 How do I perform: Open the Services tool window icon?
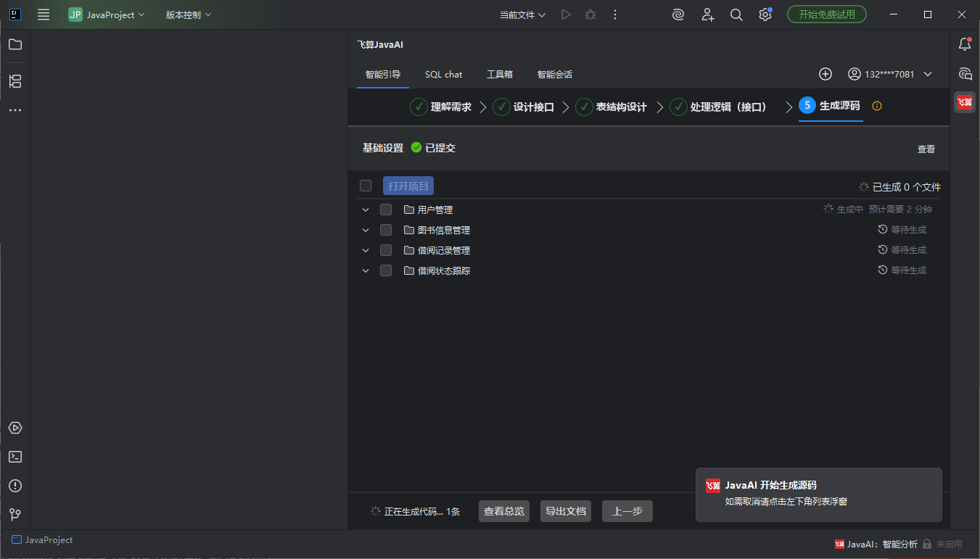coord(15,428)
